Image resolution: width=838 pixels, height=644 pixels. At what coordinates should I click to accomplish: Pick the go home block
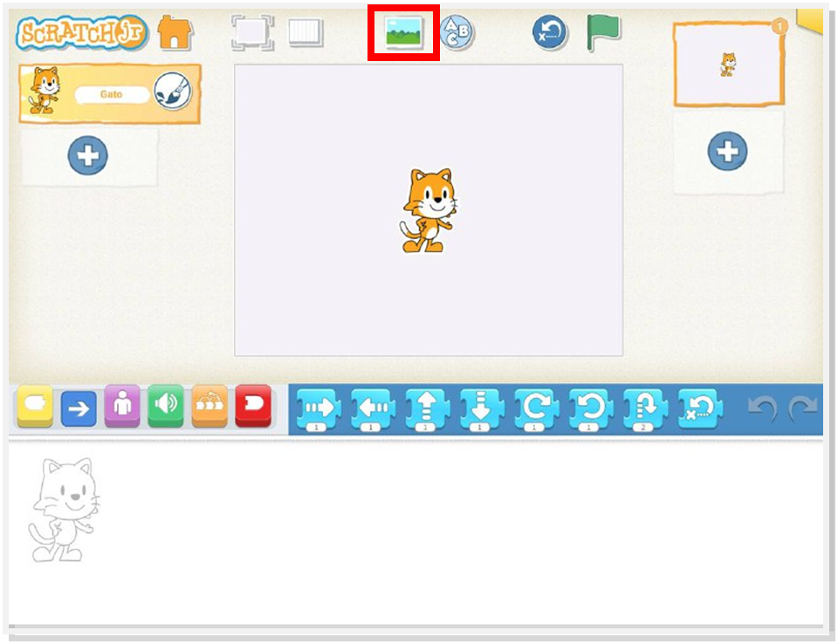700,409
